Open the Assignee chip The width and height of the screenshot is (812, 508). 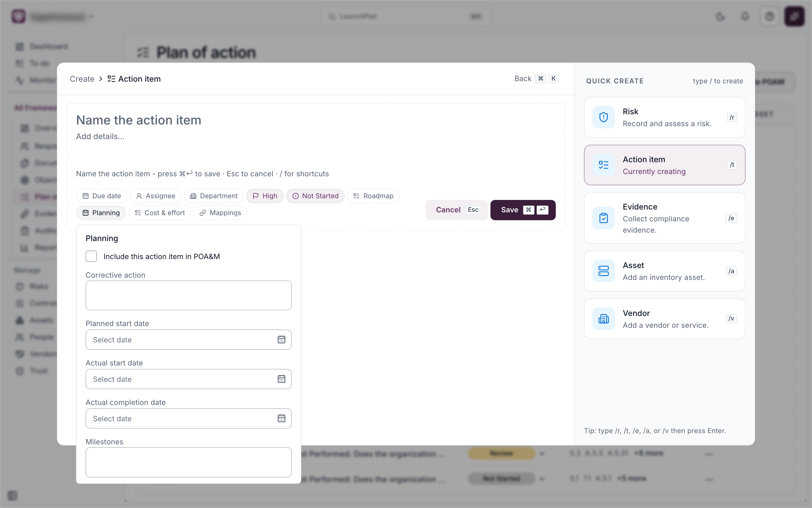click(155, 196)
